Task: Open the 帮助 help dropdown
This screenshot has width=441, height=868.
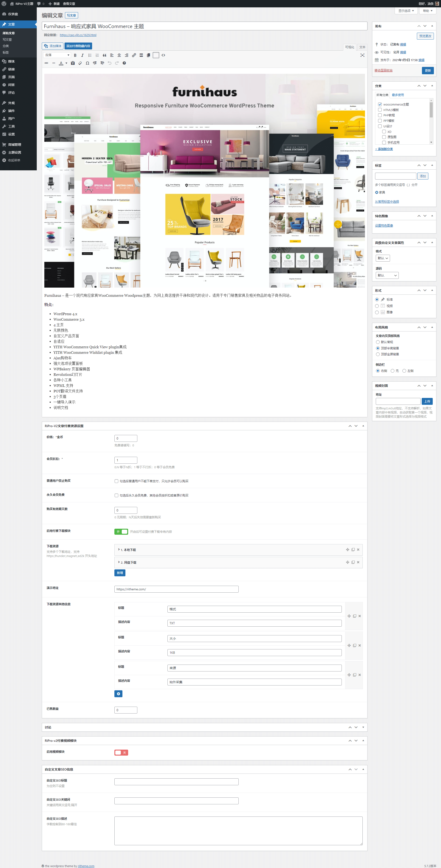Action: (x=427, y=11)
